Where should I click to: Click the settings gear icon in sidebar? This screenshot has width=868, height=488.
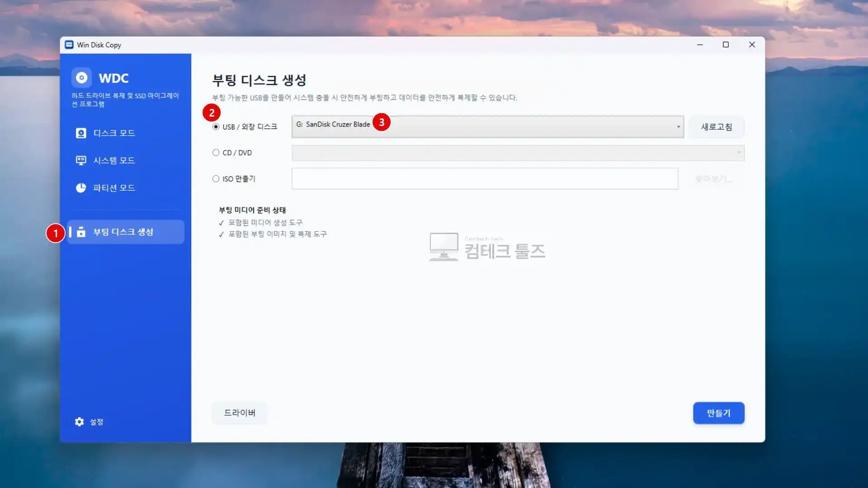80,422
